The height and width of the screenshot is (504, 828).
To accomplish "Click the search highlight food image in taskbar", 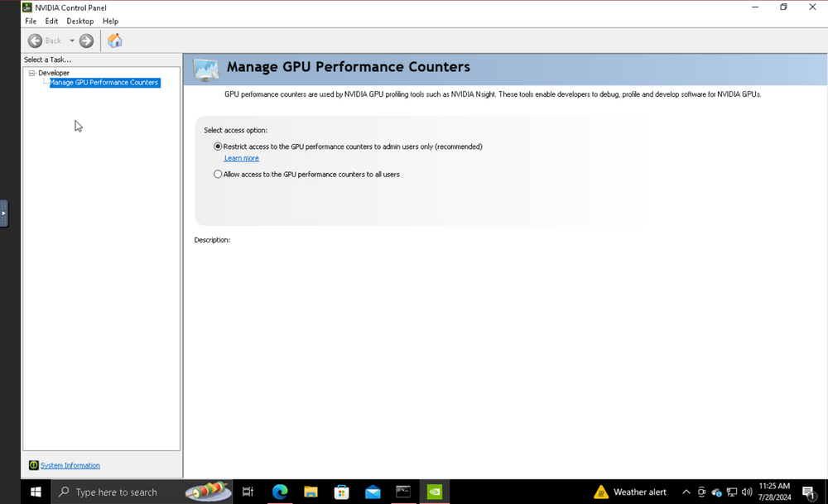I will [x=208, y=492].
